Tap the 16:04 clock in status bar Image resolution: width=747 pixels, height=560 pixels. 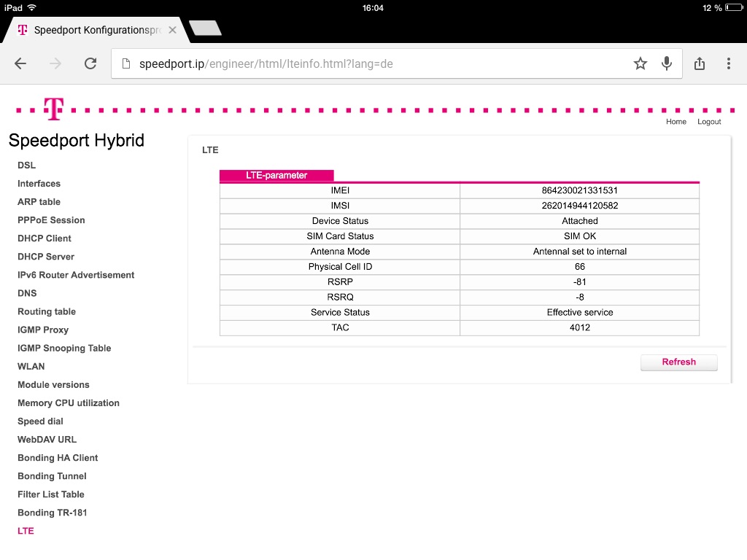(373, 7)
